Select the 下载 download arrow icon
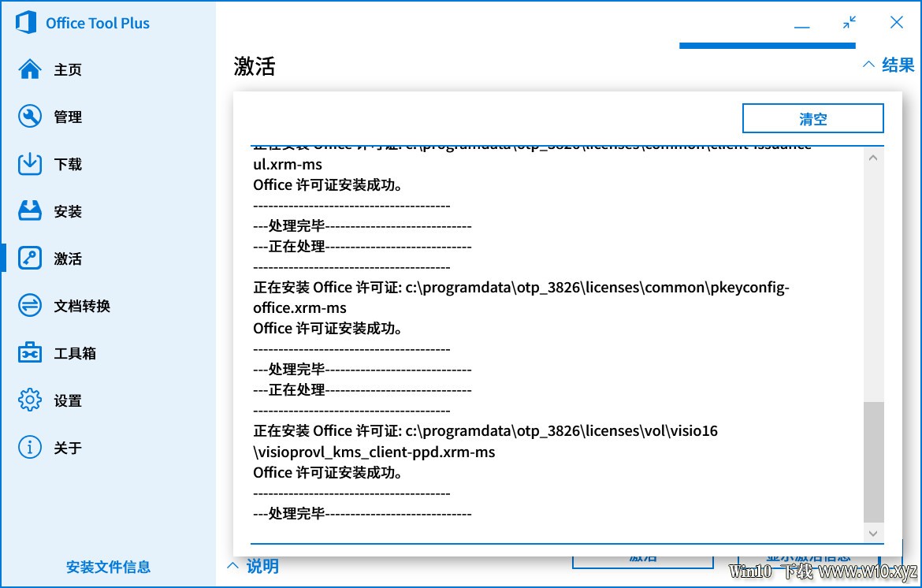Image resolution: width=922 pixels, height=588 pixels. [30, 164]
